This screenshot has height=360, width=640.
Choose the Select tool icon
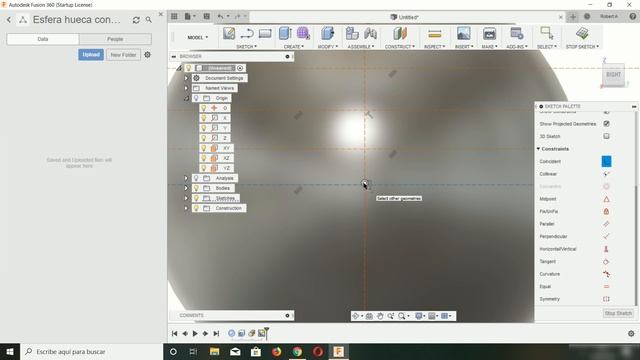547,33
